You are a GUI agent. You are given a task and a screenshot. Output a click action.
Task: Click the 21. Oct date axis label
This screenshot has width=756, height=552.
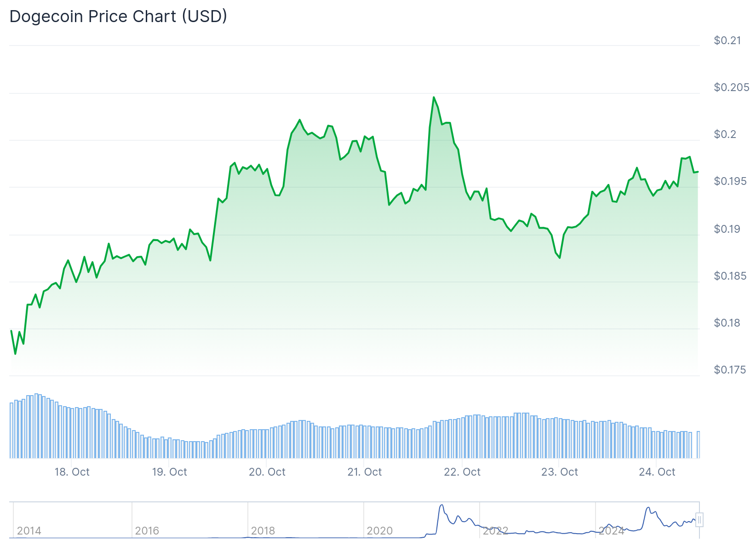364,472
